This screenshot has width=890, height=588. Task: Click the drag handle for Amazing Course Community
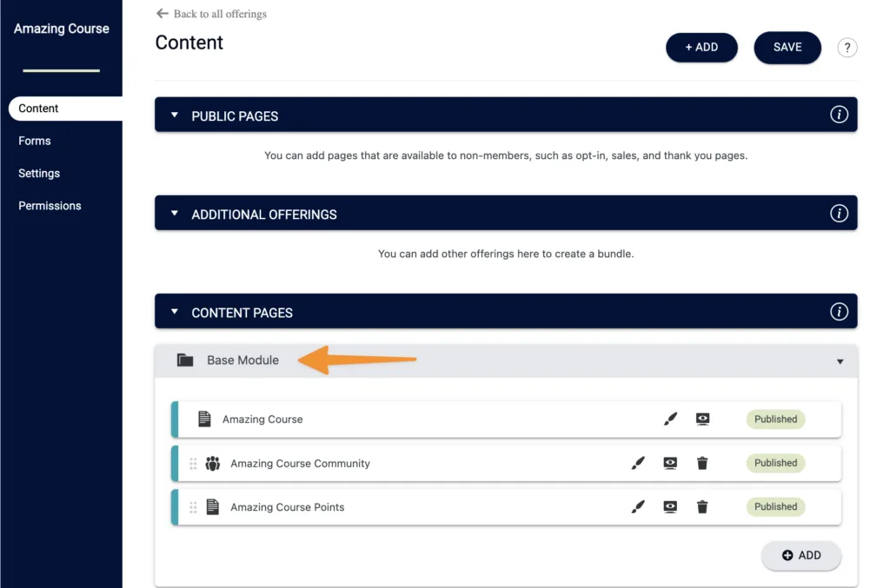[x=193, y=463]
